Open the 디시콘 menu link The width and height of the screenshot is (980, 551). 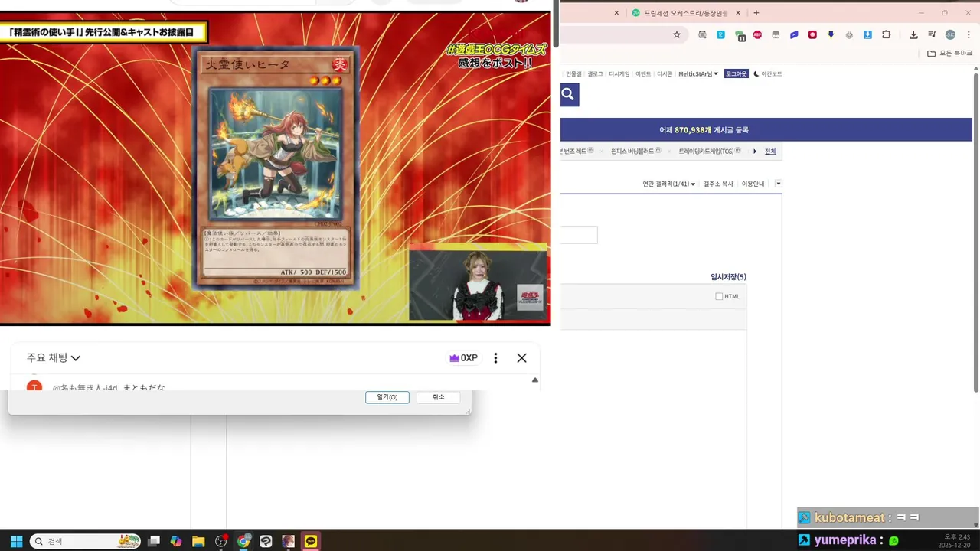665,74
